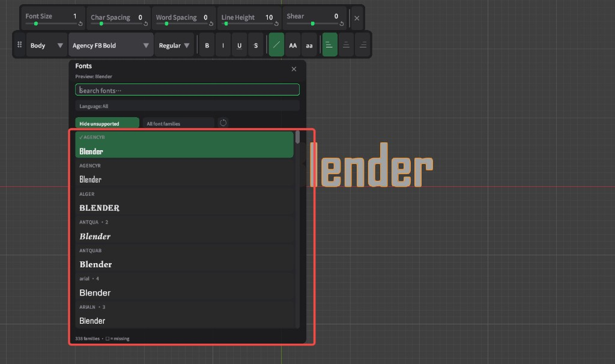Close the text settings toolbar
Image resolution: width=615 pixels, height=364 pixels.
coord(357,18)
